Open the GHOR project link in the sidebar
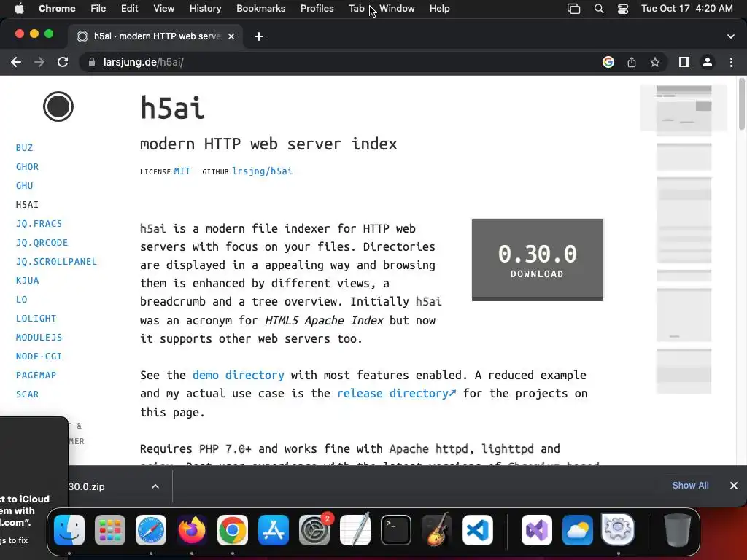The height and width of the screenshot is (560, 747). coord(27,167)
